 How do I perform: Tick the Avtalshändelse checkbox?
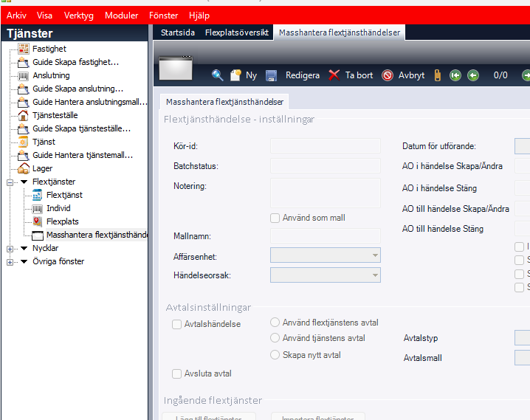pyautogui.click(x=176, y=324)
